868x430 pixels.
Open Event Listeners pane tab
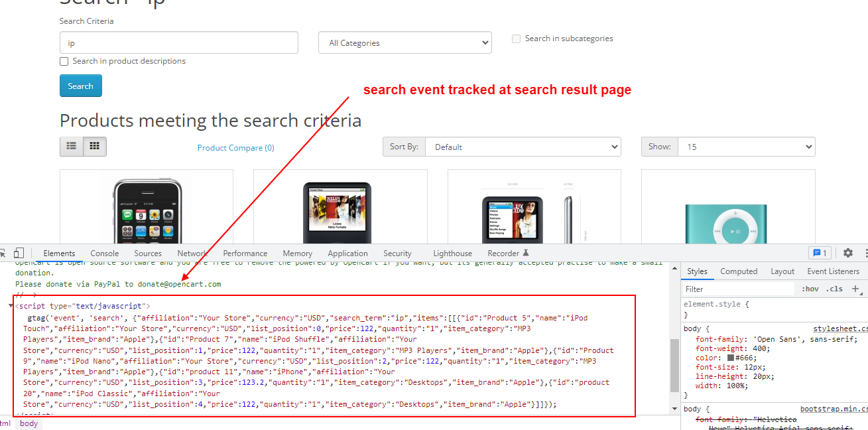pyautogui.click(x=833, y=271)
